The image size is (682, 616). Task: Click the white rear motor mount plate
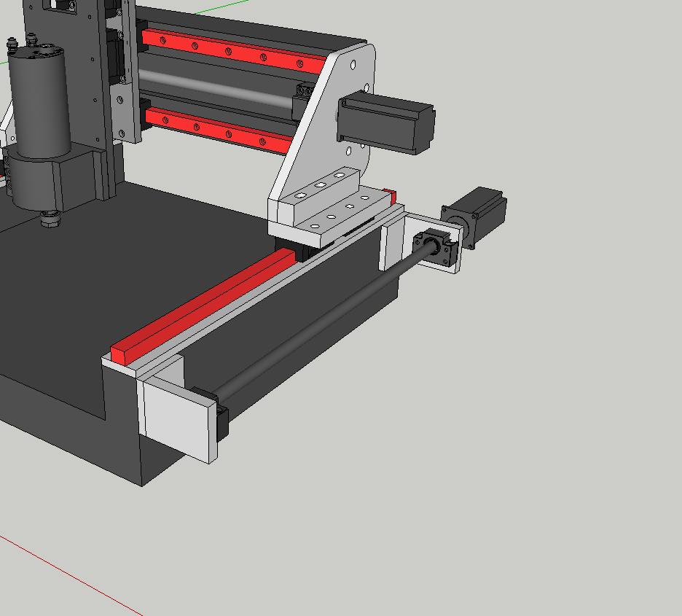coord(393,244)
